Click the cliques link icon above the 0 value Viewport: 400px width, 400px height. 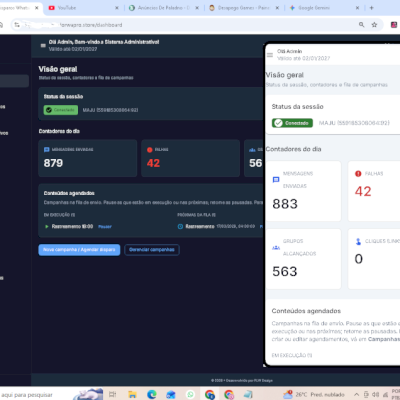point(358,241)
